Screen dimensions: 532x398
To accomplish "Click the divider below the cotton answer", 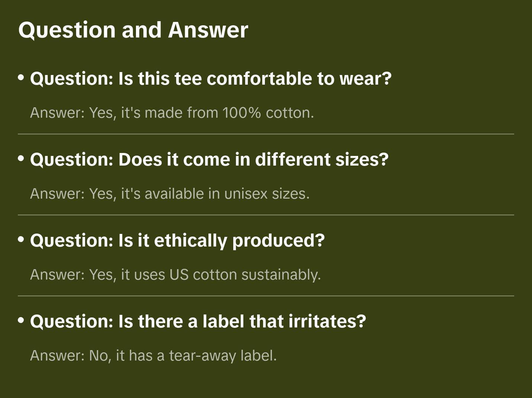I will click(266, 134).
